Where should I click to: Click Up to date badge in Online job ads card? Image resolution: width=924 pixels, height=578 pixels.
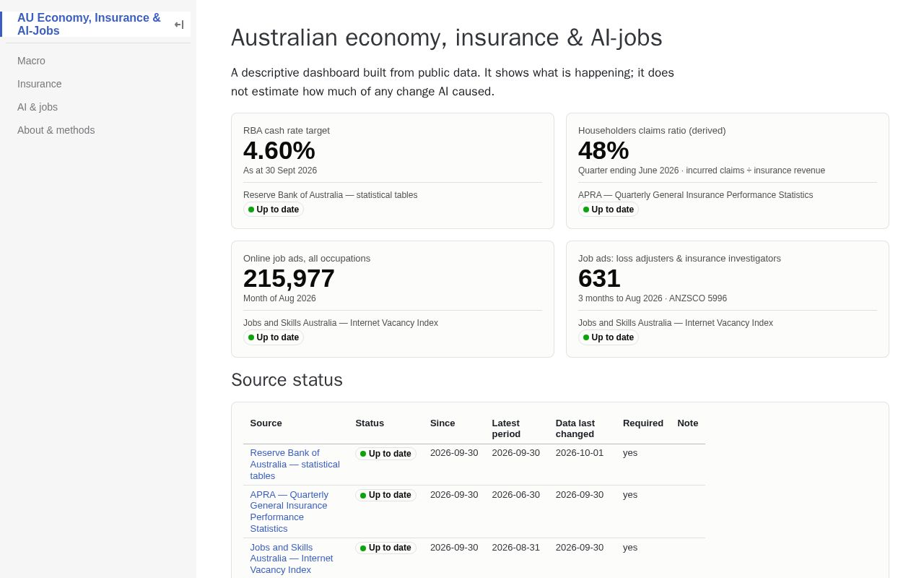click(x=274, y=337)
